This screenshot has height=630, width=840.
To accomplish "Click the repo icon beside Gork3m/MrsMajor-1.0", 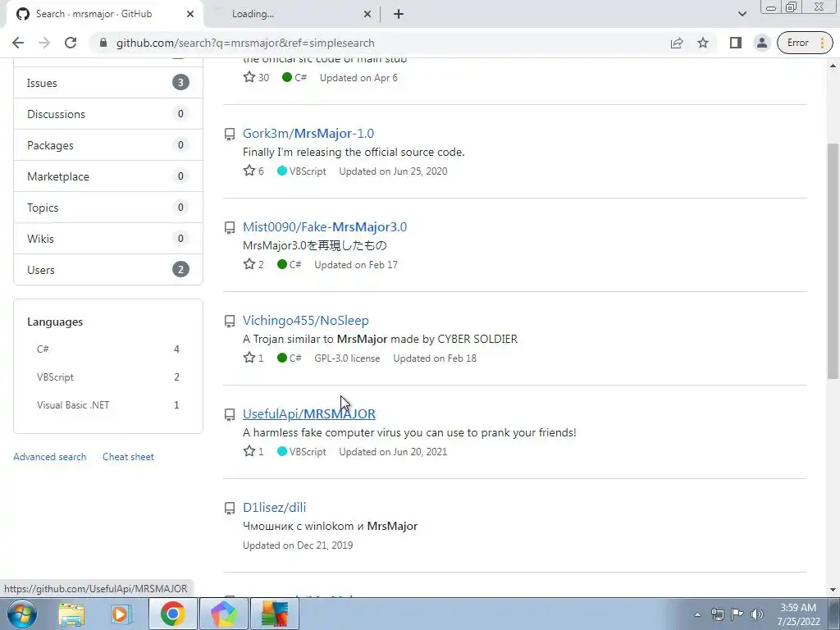I will click(230, 134).
